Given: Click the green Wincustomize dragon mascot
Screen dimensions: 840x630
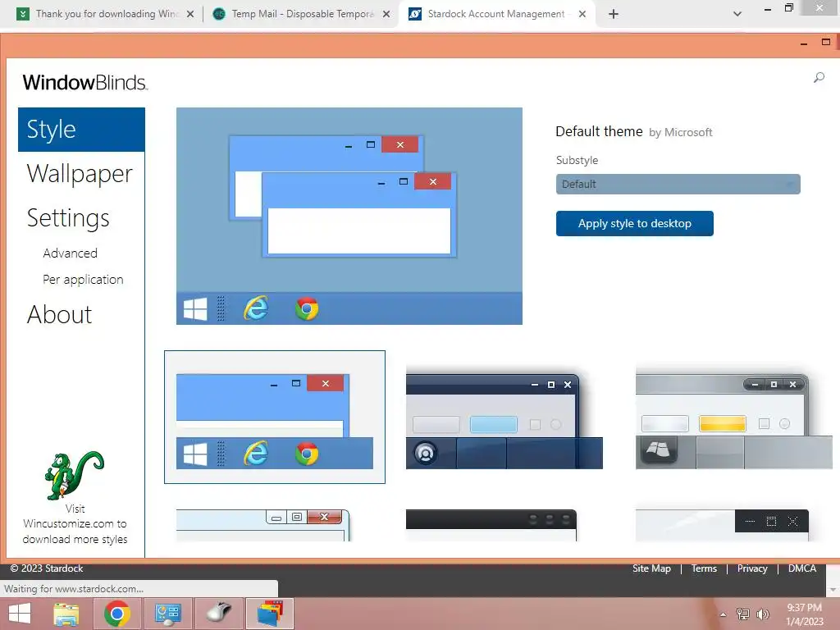Looking at the screenshot, I should pyautogui.click(x=74, y=475).
